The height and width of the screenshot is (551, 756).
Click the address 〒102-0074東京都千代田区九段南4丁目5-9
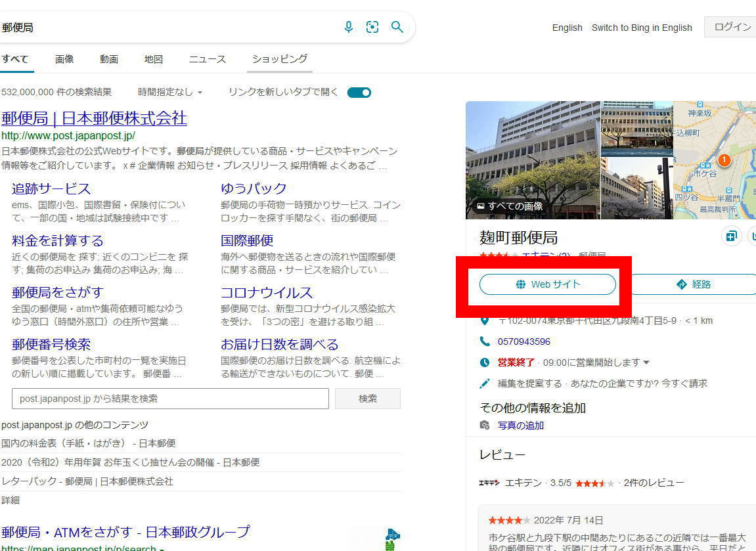(x=587, y=320)
